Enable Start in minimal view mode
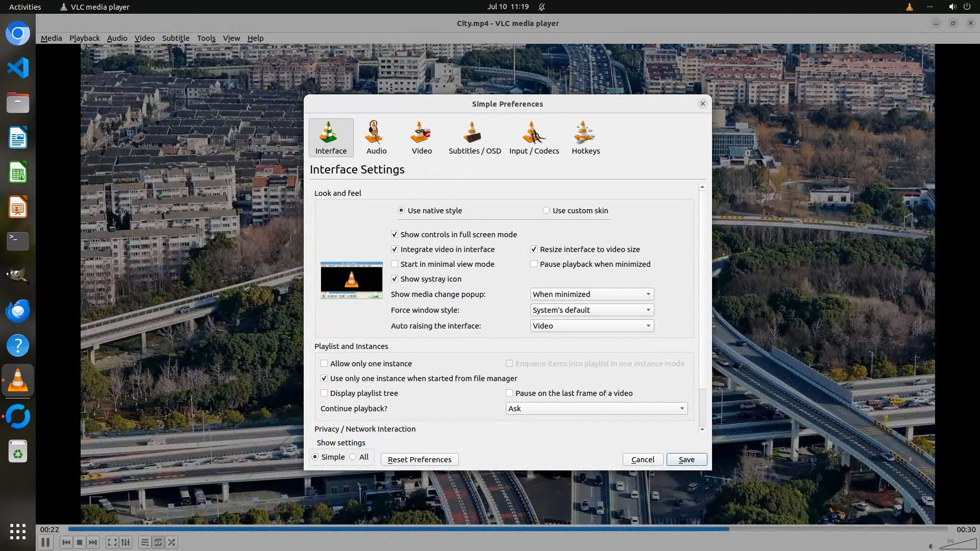This screenshot has width=980, height=551. coord(395,264)
